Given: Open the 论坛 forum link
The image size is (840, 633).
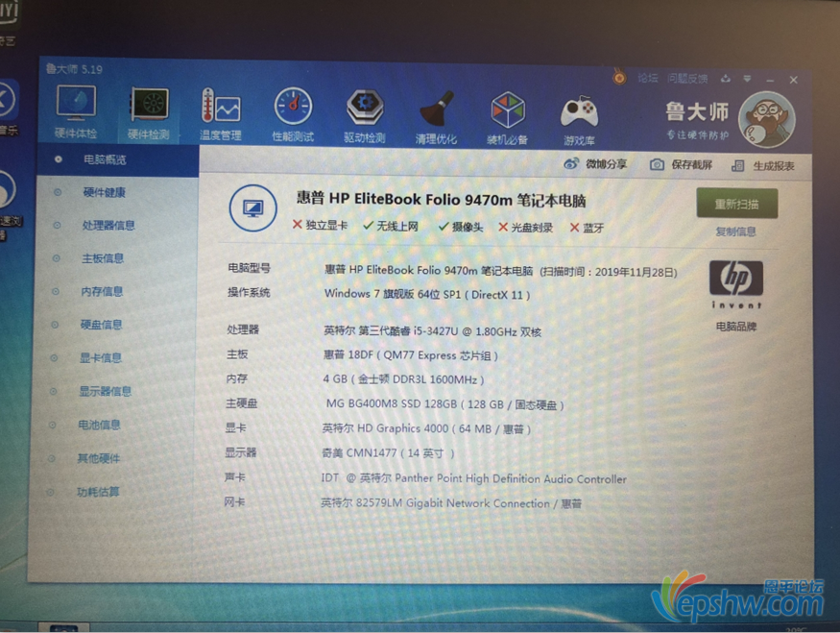Looking at the screenshot, I should pos(648,78).
